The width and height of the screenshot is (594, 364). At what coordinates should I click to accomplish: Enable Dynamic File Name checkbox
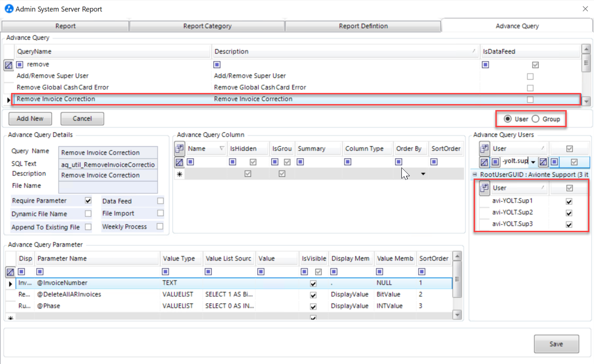88,214
